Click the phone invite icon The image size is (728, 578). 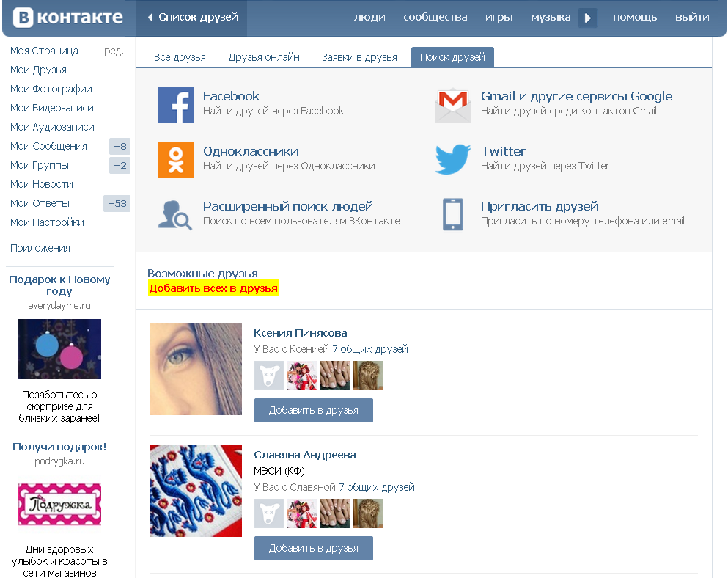(453, 214)
